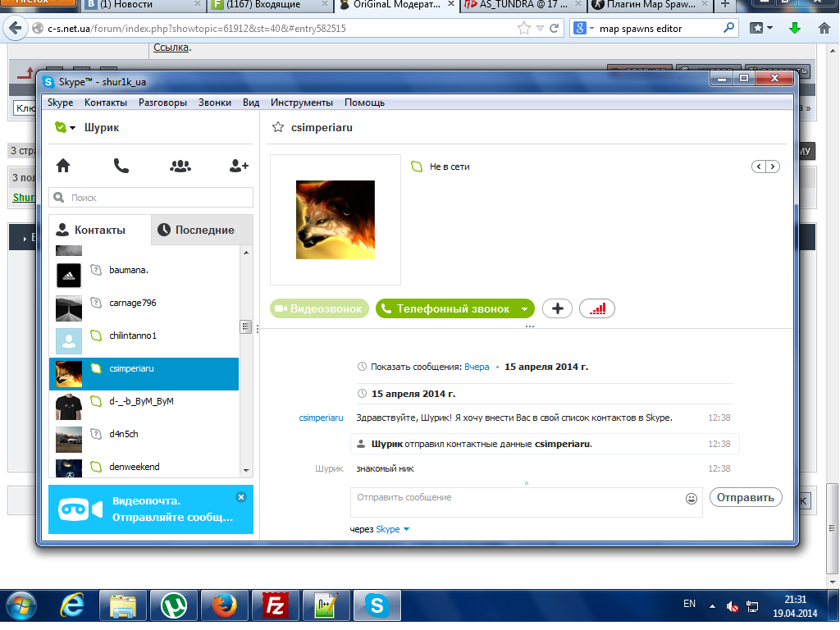Viewport: 840px width, 630px height.
Task: Add a new contact icon
Action: tap(239, 166)
